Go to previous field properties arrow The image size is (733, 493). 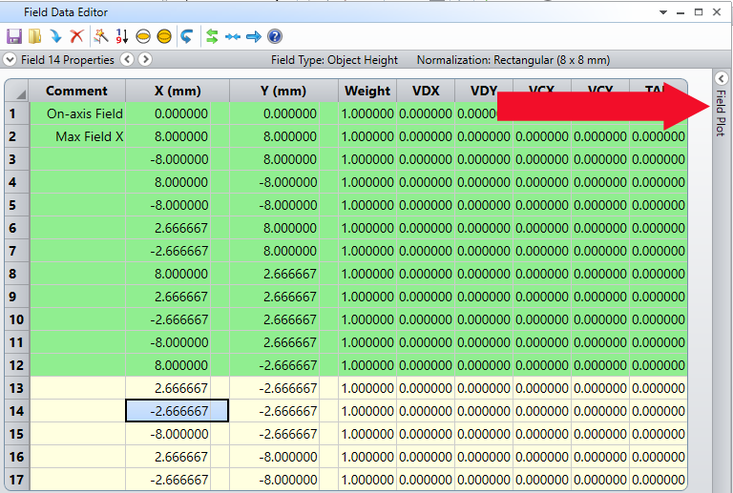(127, 60)
